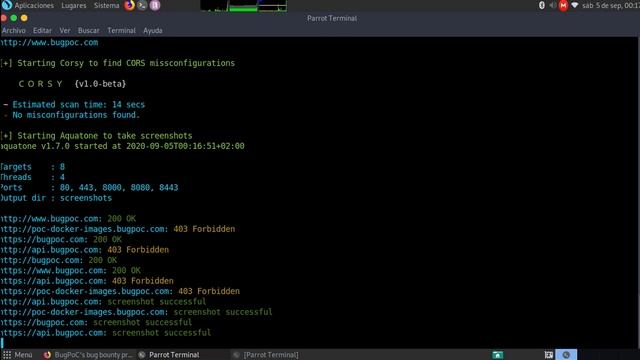Click the purple launcher icon in top panel
This screenshot has height=360, width=640.
coord(155,5)
